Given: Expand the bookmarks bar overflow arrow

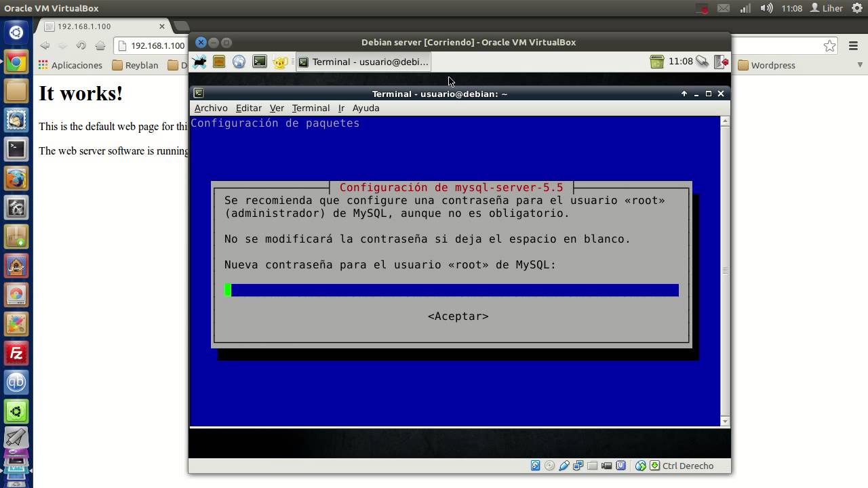Looking at the screenshot, I should [x=860, y=65].
